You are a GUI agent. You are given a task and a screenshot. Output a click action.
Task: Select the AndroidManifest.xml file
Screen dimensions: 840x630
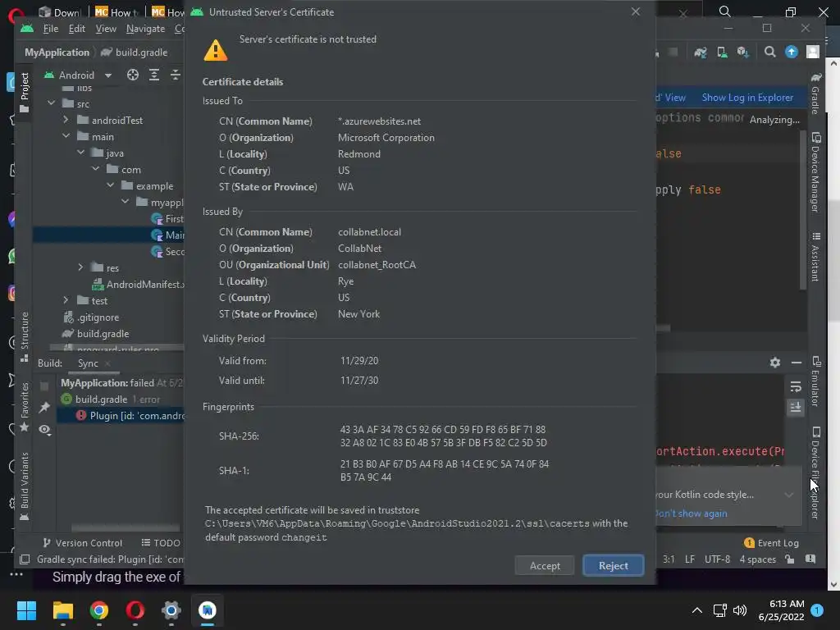[138, 284]
